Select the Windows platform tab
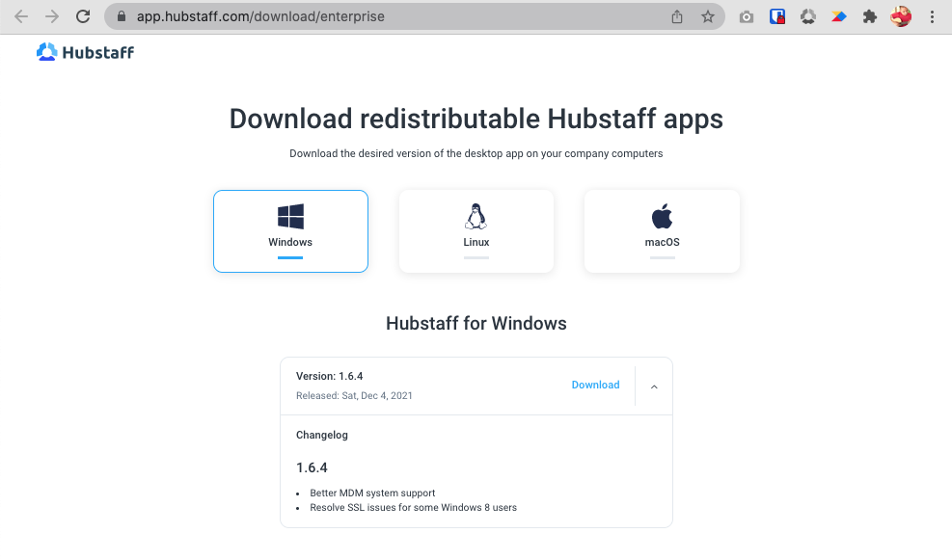This screenshot has width=952, height=560. [290, 231]
